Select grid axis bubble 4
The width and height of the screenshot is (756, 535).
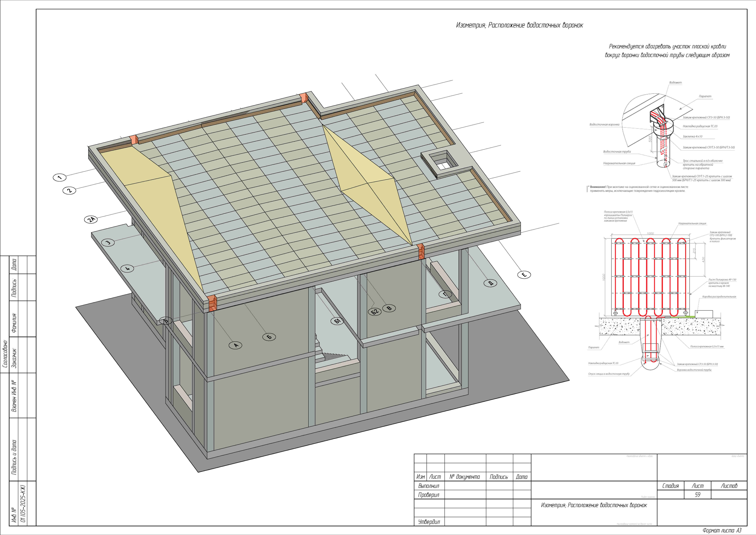coord(128,268)
